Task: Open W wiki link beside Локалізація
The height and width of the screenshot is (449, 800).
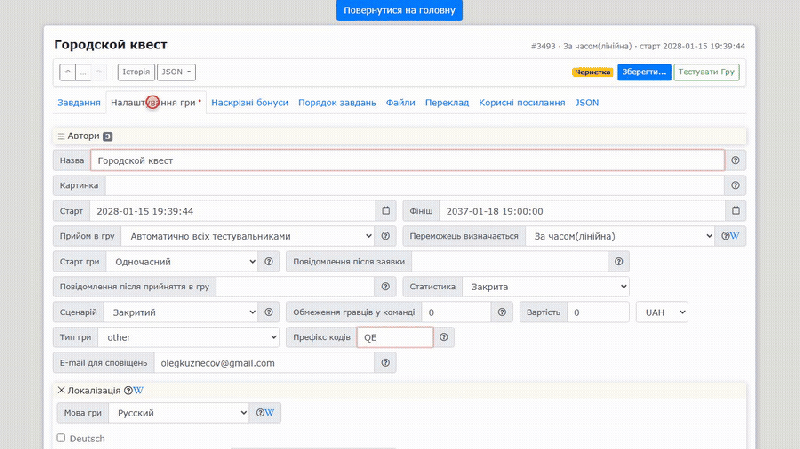Action: point(139,390)
